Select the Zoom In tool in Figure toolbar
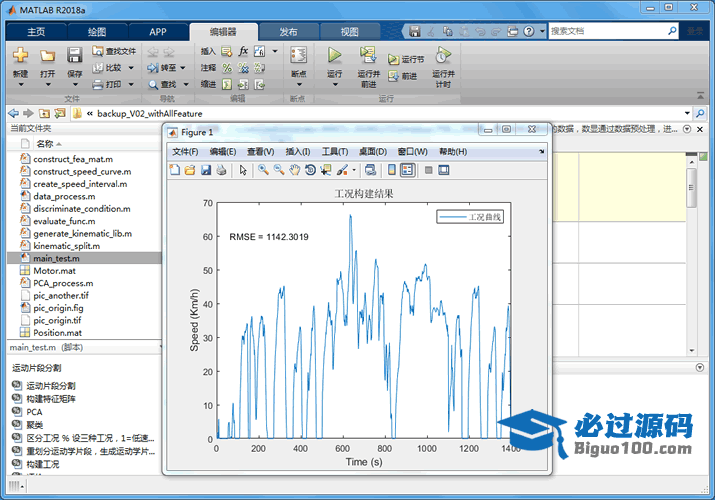 pyautogui.click(x=263, y=170)
